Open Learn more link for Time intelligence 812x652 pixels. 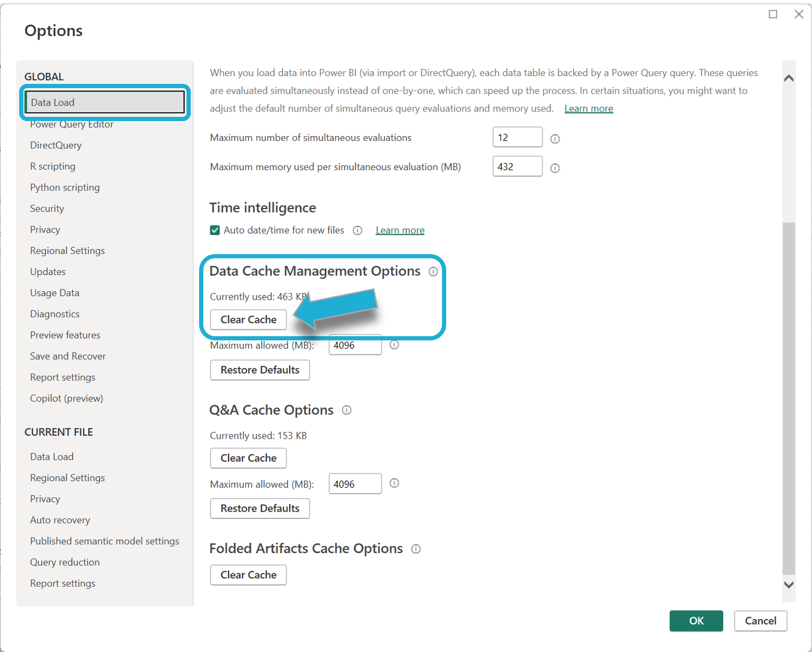[x=400, y=231]
